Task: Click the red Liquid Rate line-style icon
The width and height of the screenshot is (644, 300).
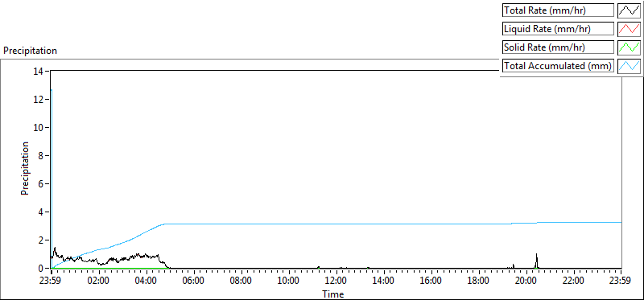Action: 630,29
